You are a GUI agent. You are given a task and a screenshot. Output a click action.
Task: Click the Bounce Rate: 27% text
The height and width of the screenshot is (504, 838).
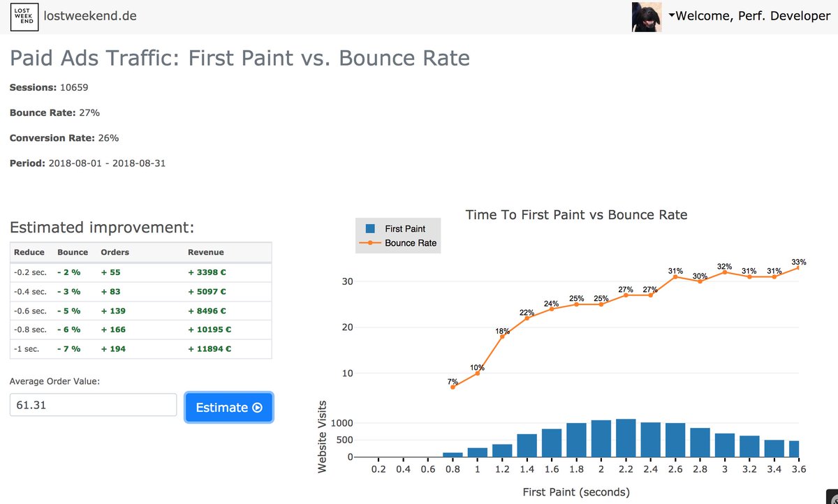[54, 112]
